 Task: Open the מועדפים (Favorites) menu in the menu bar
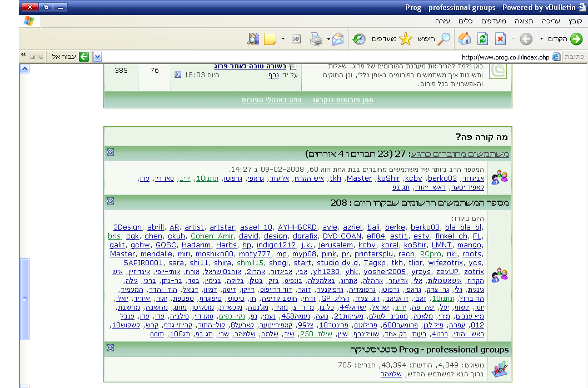point(494,21)
